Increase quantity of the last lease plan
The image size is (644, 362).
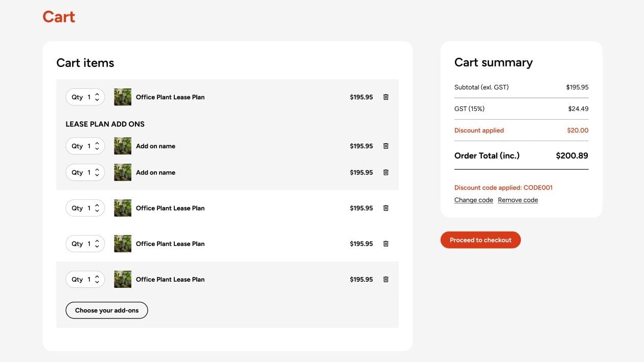[x=97, y=277]
